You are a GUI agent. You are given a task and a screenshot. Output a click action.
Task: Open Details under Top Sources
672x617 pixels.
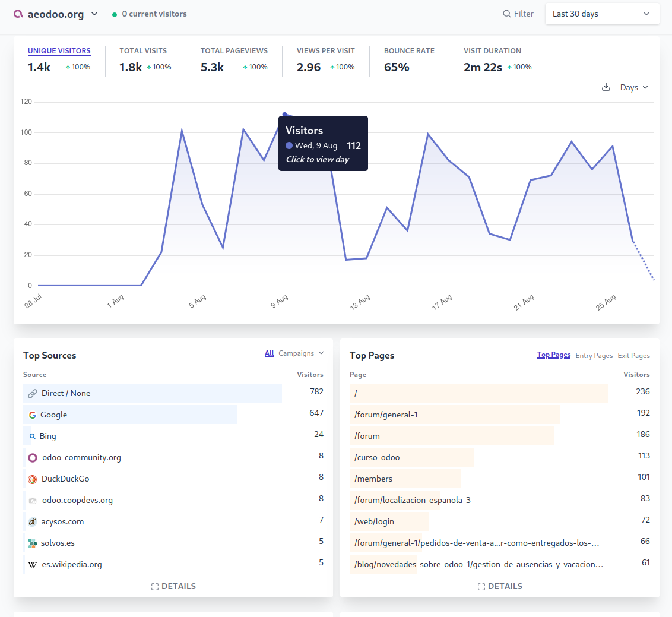click(x=173, y=586)
